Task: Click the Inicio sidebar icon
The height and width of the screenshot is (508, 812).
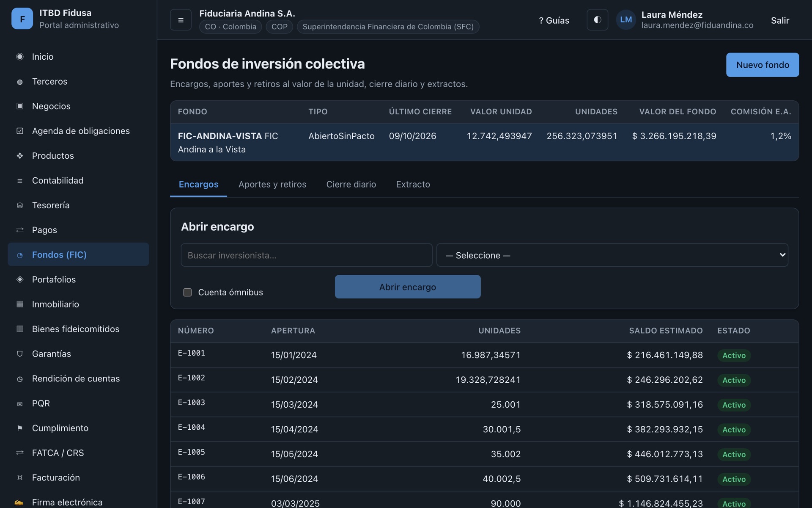Action: coord(20,57)
